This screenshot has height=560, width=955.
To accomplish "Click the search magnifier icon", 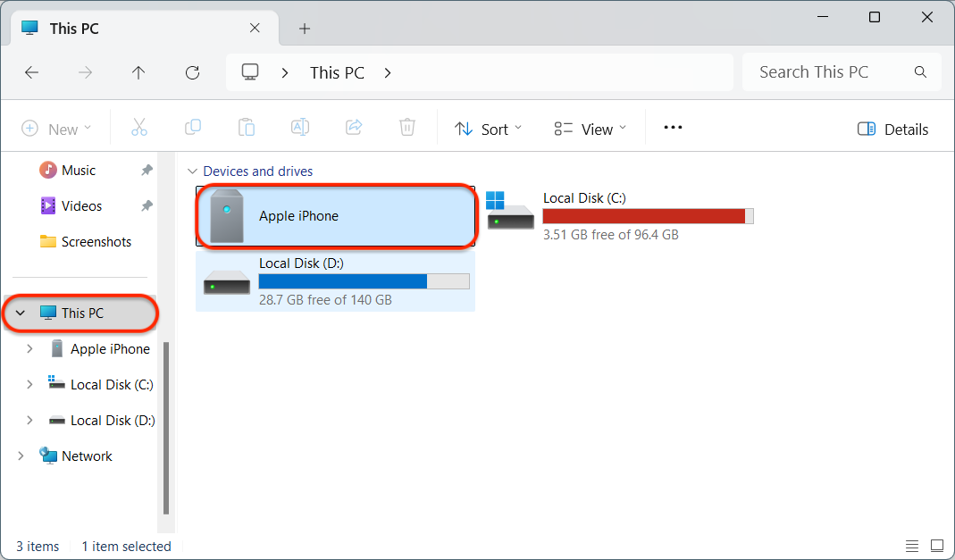I will [x=920, y=72].
